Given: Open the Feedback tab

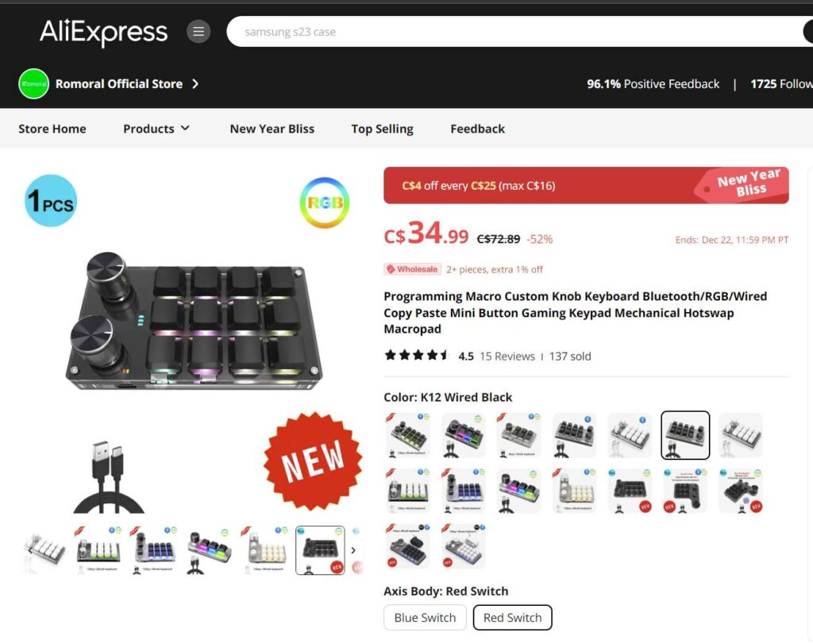Looking at the screenshot, I should tap(477, 129).
